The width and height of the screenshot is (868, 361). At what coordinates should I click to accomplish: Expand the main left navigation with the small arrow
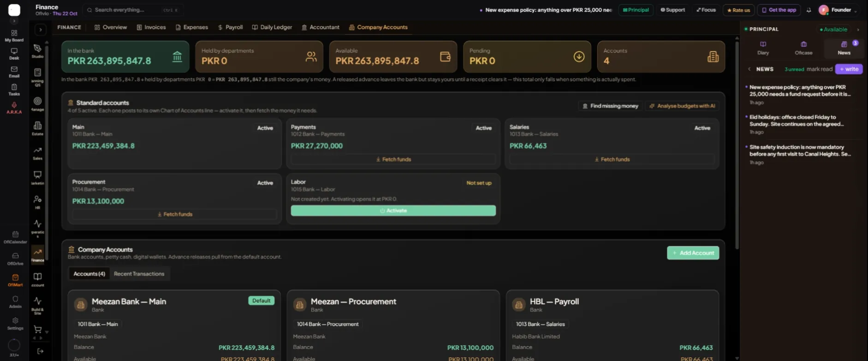[x=14, y=21]
